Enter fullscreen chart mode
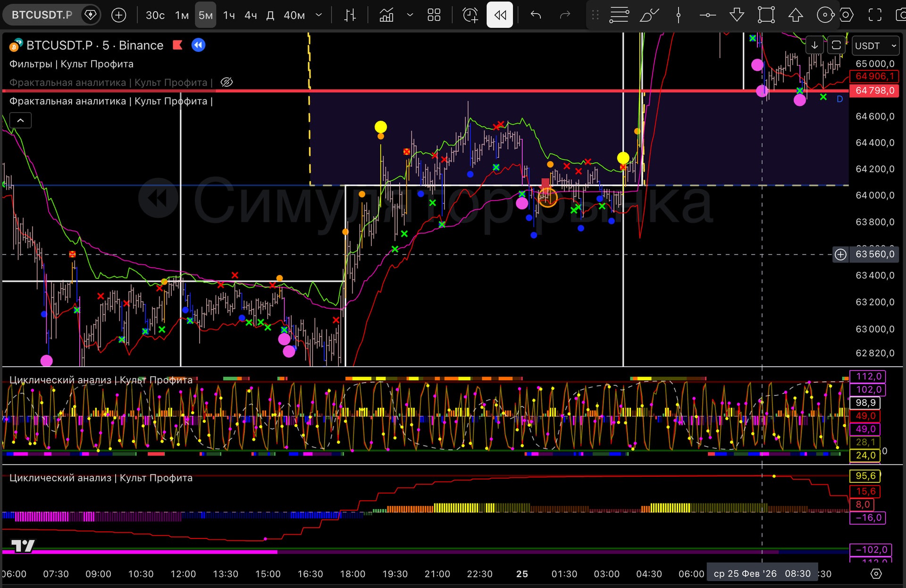 [x=875, y=15]
